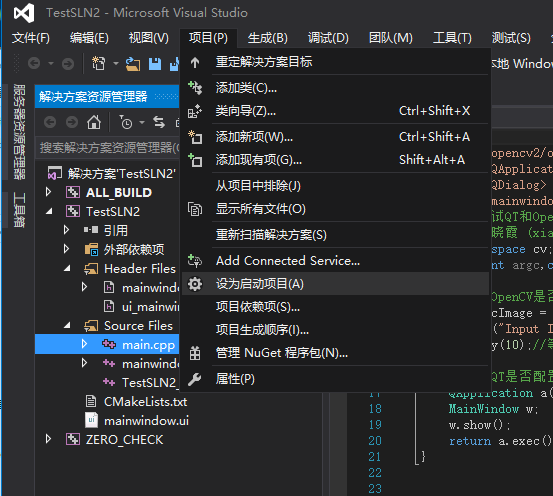Expand the main.cpp node
The image size is (553, 496).
click(x=84, y=344)
